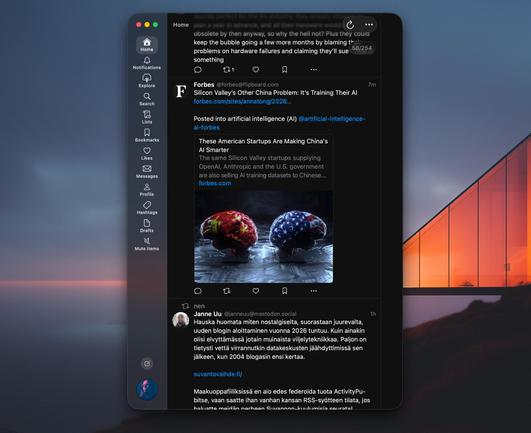Show Bookmarks from the sidebar
Image resolution: width=531 pixels, height=433 pixels.
(147, 135)
